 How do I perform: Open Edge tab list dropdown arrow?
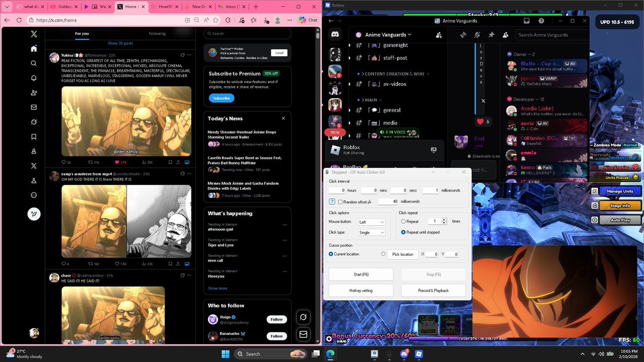tap(7, 6)
